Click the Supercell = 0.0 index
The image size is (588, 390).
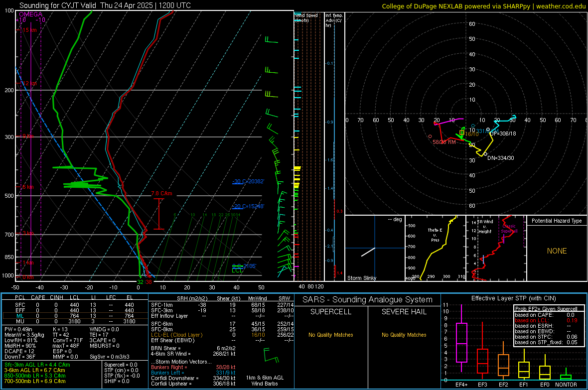(121, 365)
